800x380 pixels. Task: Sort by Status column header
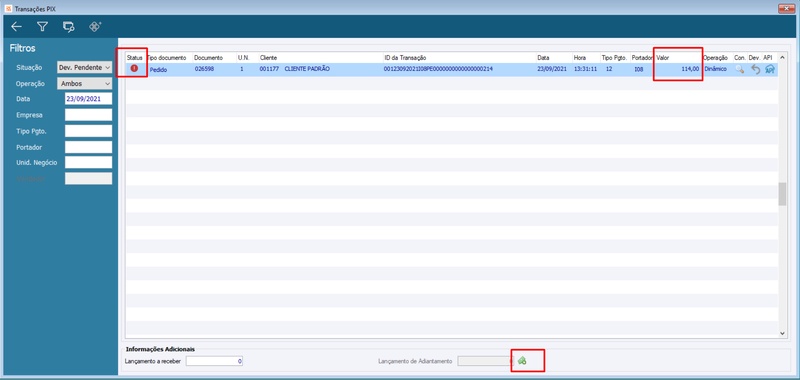(136, 58)
